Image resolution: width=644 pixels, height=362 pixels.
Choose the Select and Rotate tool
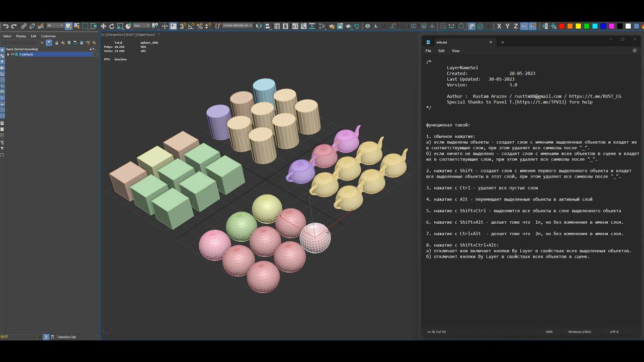point(112,26)
